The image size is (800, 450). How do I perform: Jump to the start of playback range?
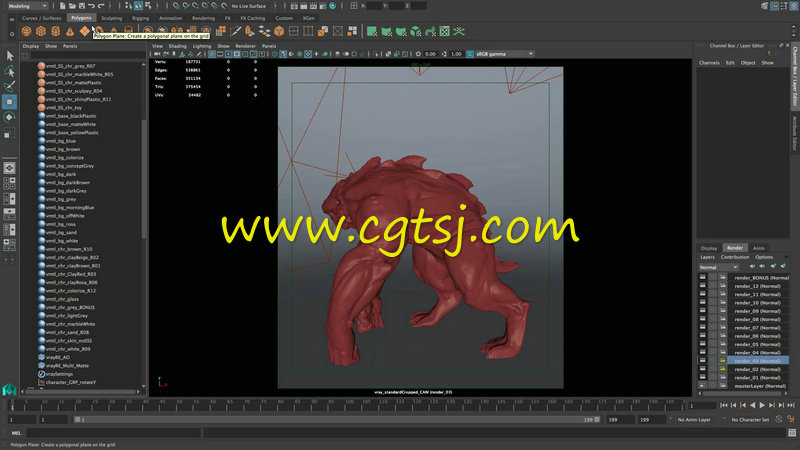coord(724,405)
